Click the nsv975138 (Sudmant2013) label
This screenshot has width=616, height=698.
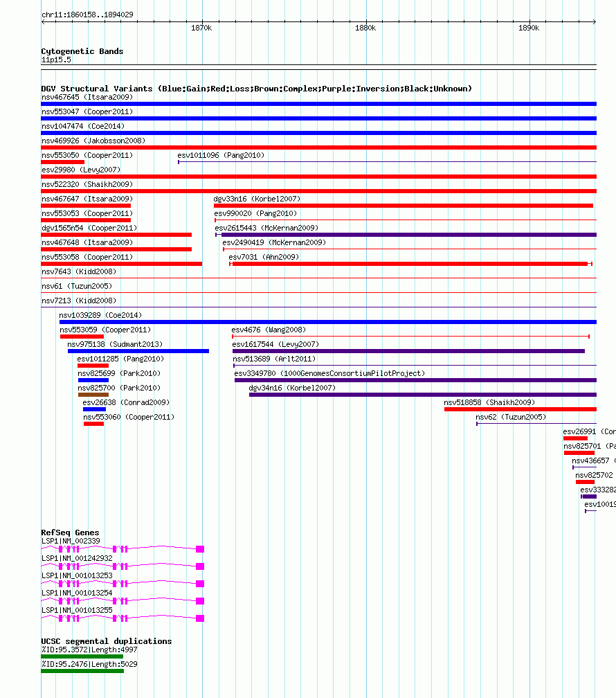coord(115,344)
